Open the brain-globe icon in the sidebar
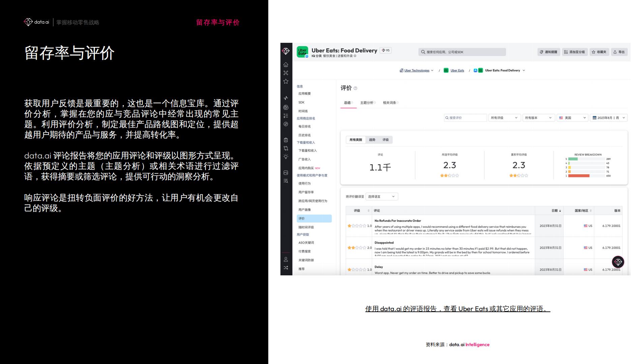Viewport: 635px width, 364px height. 286,107
